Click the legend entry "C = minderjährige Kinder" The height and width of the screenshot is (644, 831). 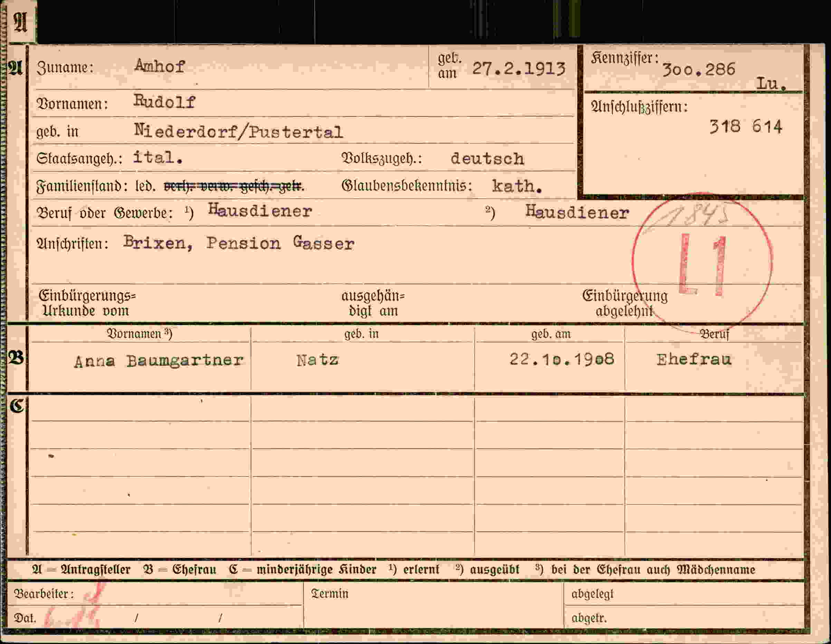click(x=303, y=570)
